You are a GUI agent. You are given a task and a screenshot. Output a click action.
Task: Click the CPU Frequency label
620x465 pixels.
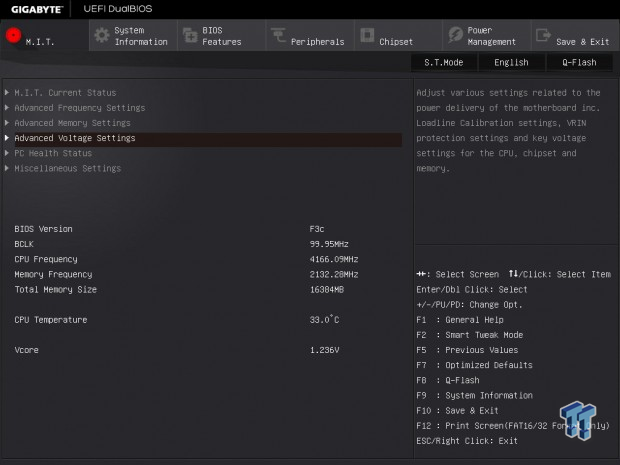coord(46,259)
